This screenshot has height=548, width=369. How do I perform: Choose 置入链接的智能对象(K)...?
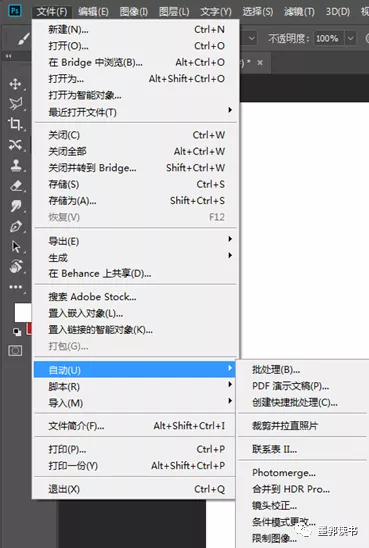[136, 330]
